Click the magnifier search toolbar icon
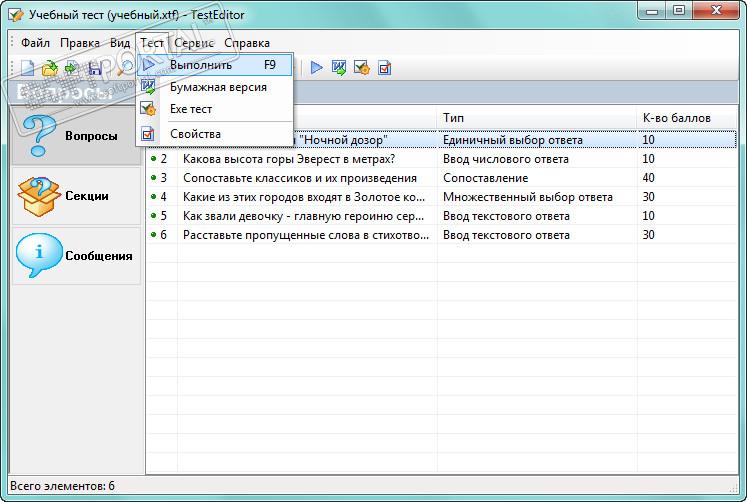Screen dimensions: 747x502 click(125, 68)
